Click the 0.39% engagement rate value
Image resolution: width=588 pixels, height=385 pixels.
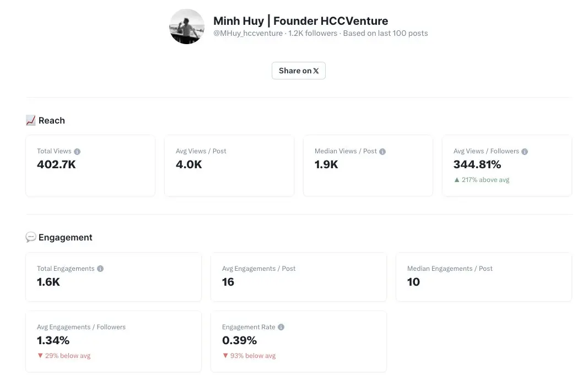click(240, 340)
